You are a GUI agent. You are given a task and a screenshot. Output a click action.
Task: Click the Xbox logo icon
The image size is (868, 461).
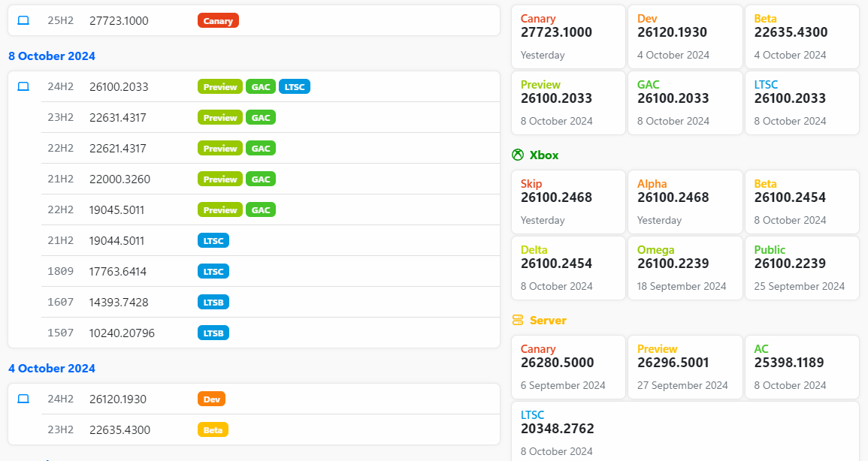click(x=518, y=155)
